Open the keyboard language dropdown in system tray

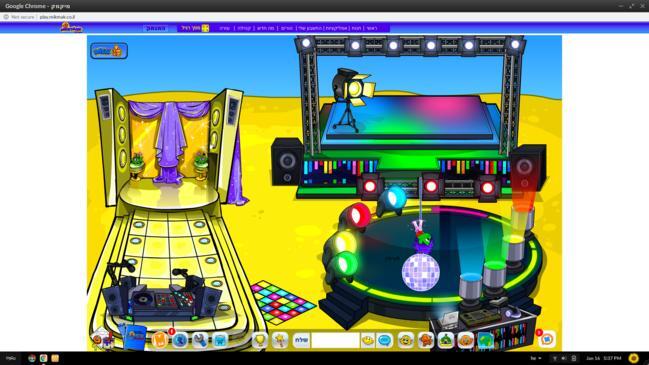tap(536, 358)
